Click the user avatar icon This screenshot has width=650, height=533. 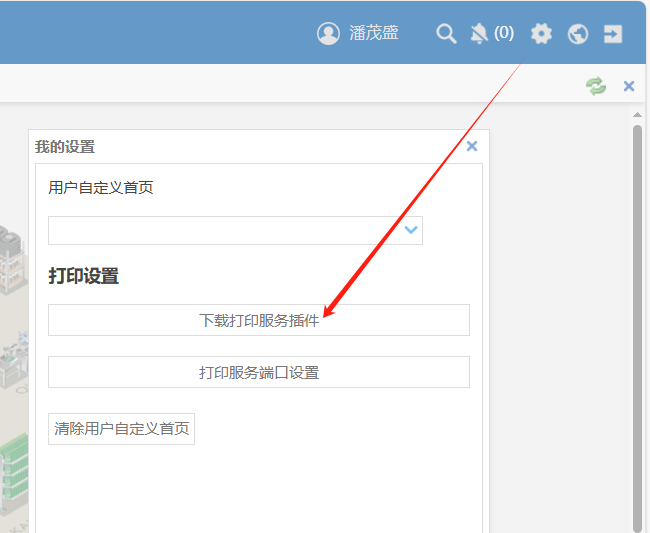coord(328,33)
